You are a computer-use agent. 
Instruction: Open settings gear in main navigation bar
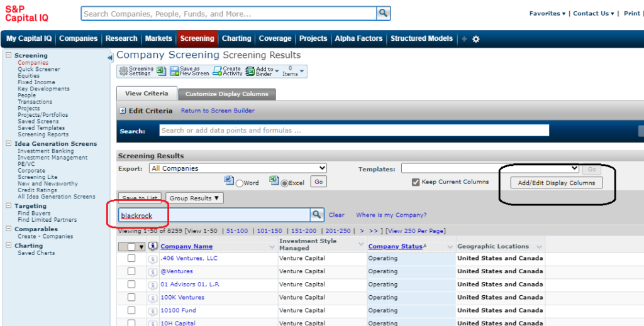(476, 39)
